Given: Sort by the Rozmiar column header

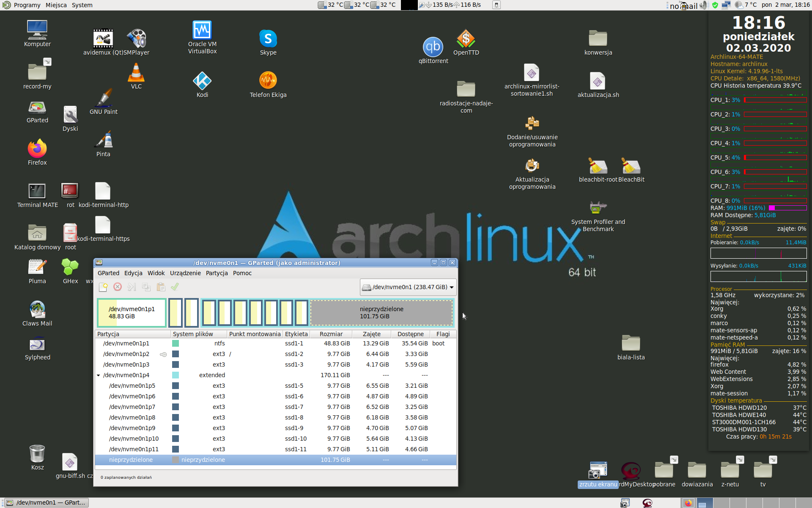Looking at the screenshot, I should coord(331,334).
